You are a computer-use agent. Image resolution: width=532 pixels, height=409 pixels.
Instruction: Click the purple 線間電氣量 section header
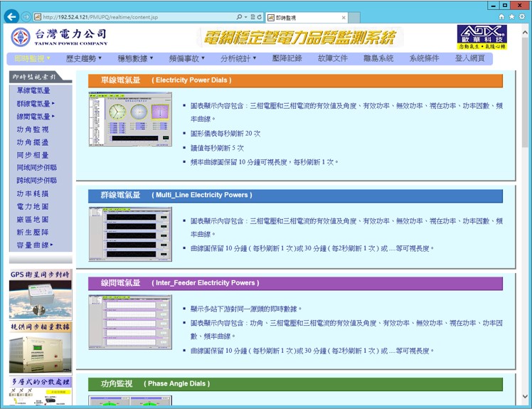click(x=295, y=283)
